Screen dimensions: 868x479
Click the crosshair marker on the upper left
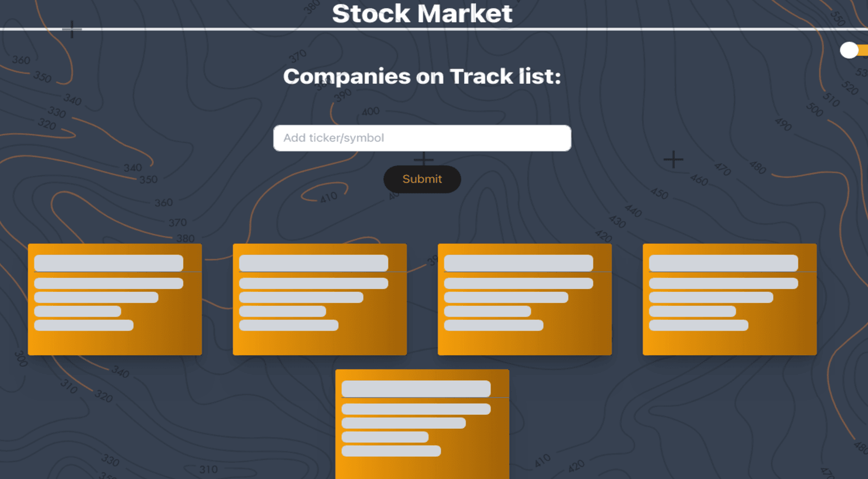(72, 29)
